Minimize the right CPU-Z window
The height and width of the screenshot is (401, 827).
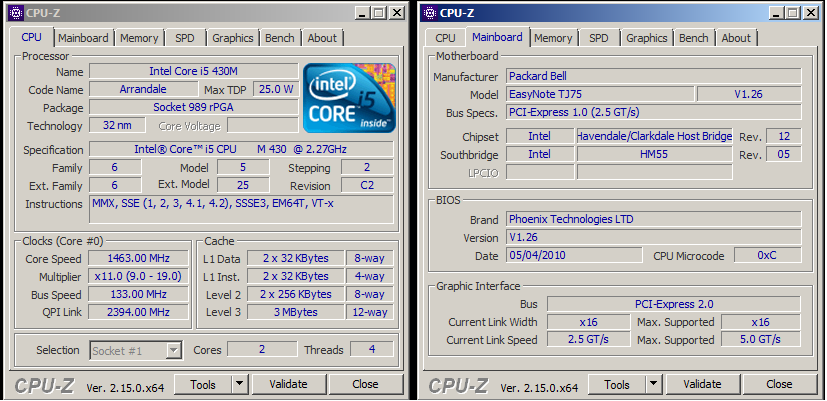point(776,13)
